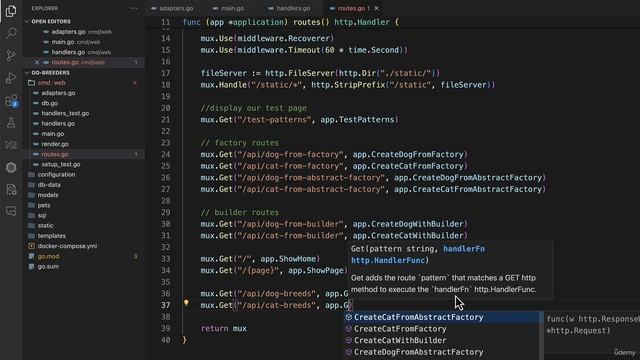Open the Extensions view icon
This screenshot has width=640, height=360.
pos(11,100)
